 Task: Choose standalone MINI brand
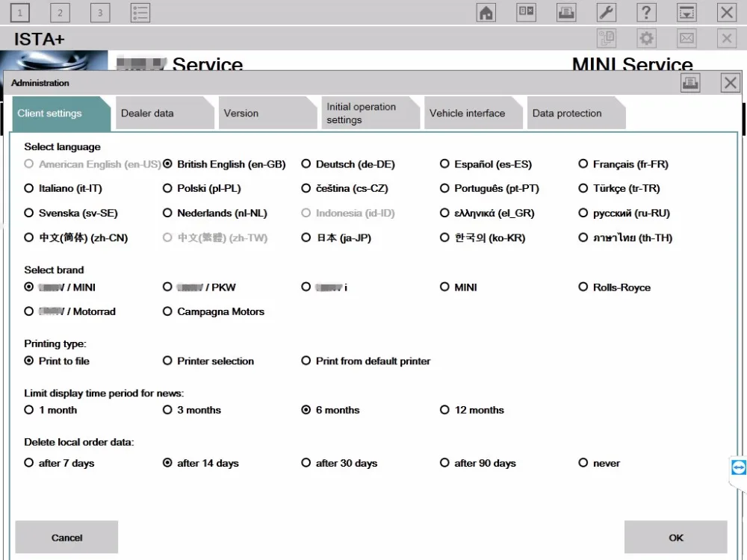[459, 287]
